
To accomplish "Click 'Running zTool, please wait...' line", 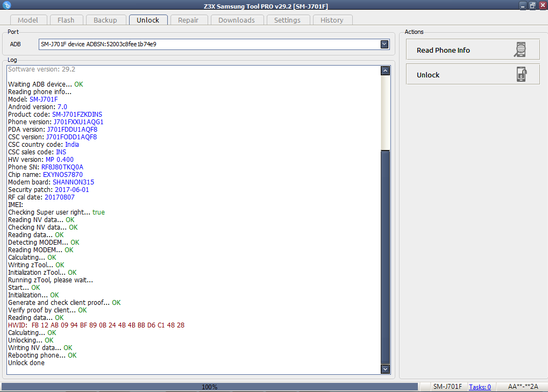I will point(51,280).
